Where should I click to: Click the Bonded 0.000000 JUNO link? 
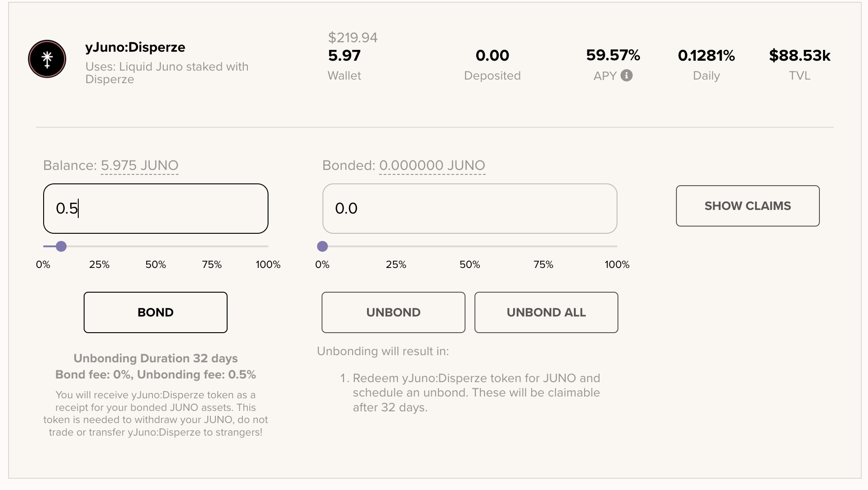pos(432,165)
